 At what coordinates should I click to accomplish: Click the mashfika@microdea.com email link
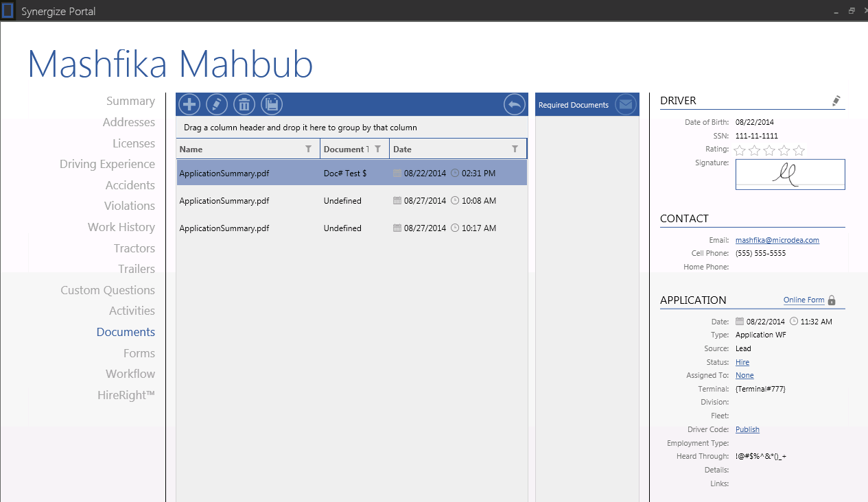click(x=777, y=240)
